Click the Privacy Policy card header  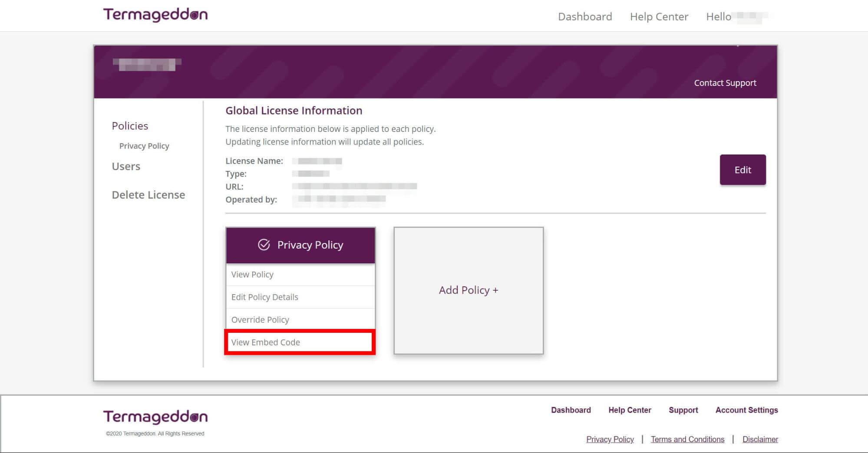(300, 245)
